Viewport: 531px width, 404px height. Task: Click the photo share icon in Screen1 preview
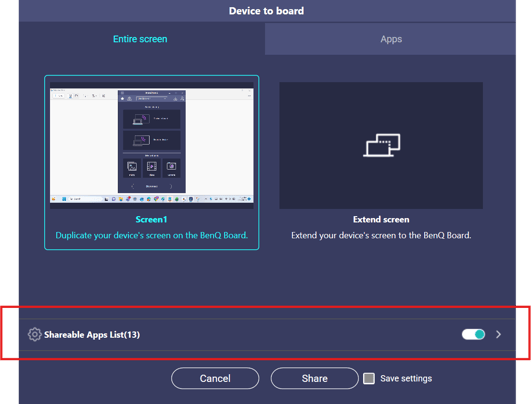tap(132, 167)
